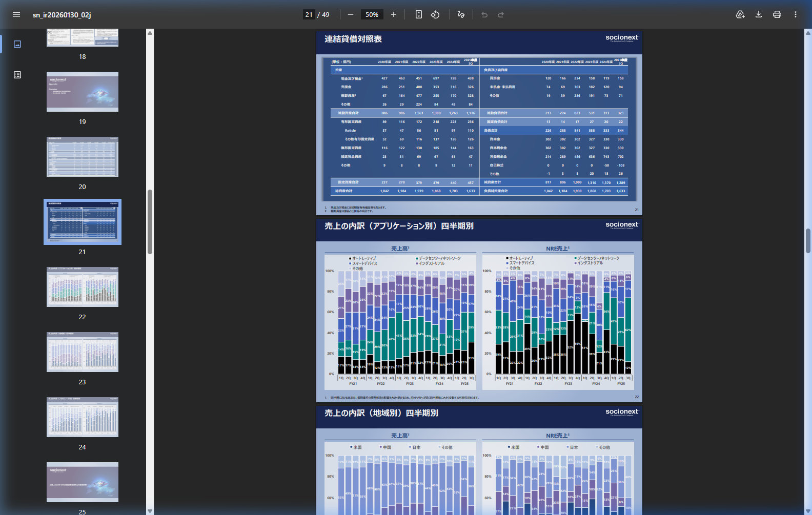Switch to document outline view
The image size is (812, 515).
[17, 75]
